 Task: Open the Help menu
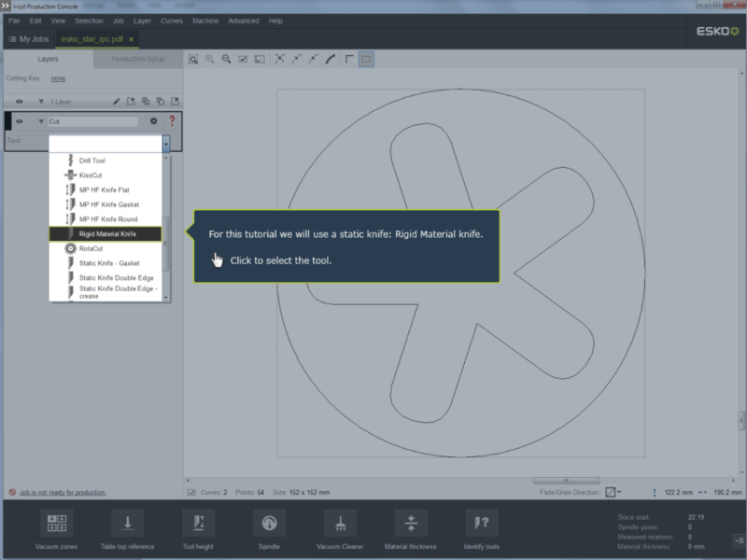pos(275,21)
